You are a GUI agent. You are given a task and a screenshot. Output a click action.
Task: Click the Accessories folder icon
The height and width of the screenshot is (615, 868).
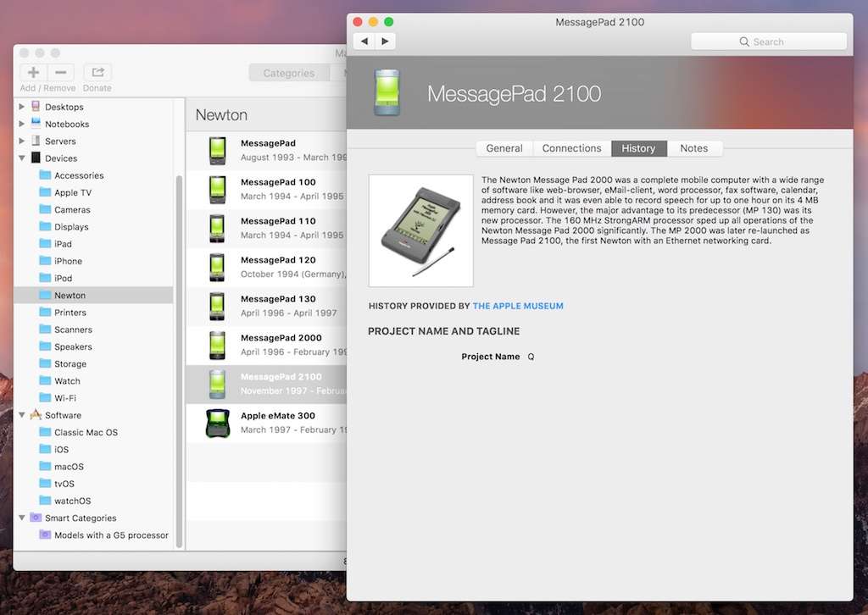pyautogui.click(x=45, y=175)
